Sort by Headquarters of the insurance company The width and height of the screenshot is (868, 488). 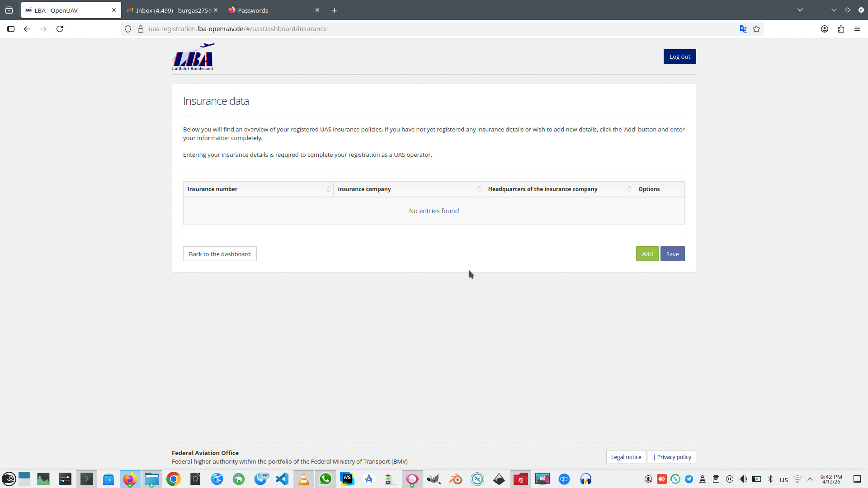pos(629,189)
